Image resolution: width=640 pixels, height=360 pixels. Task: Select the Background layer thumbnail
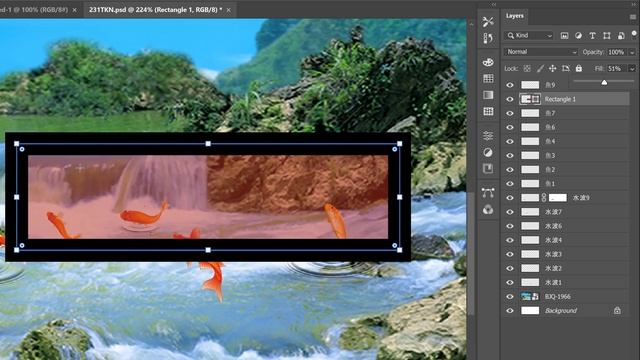[530, 311]
